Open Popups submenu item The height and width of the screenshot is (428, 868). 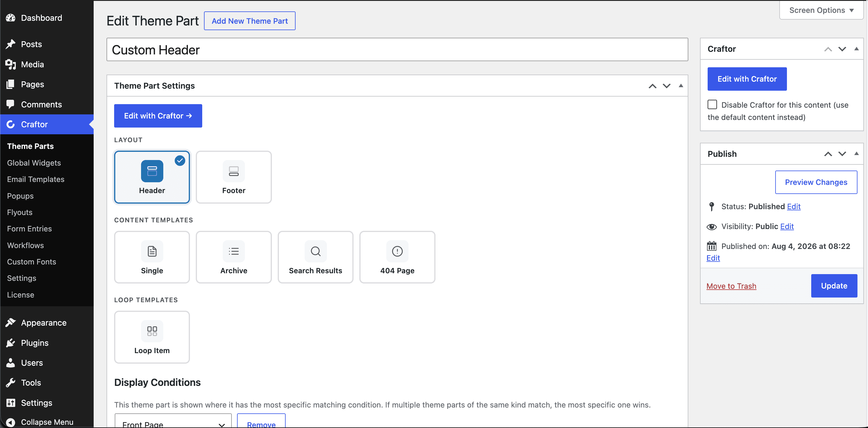pyautogui.click(x=20, y=196)
